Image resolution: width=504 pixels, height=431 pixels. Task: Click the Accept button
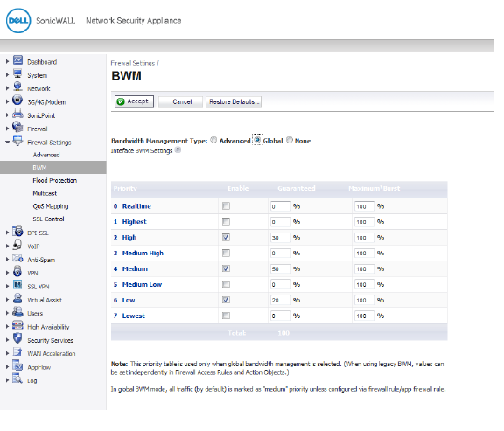(134, 101)
